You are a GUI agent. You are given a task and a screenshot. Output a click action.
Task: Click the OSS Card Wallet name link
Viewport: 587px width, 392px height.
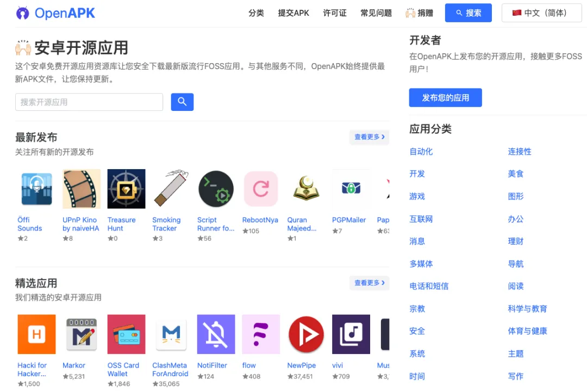(123, 370)
